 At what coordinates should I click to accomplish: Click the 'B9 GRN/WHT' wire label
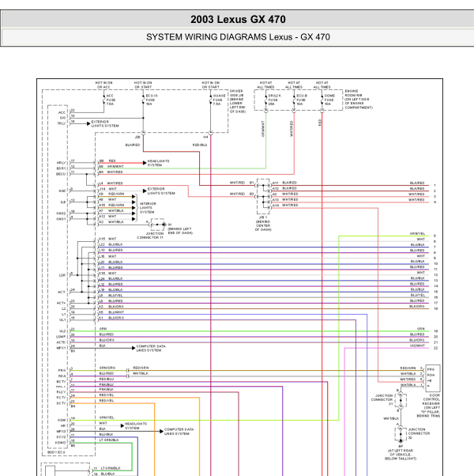tap(111, 166)
